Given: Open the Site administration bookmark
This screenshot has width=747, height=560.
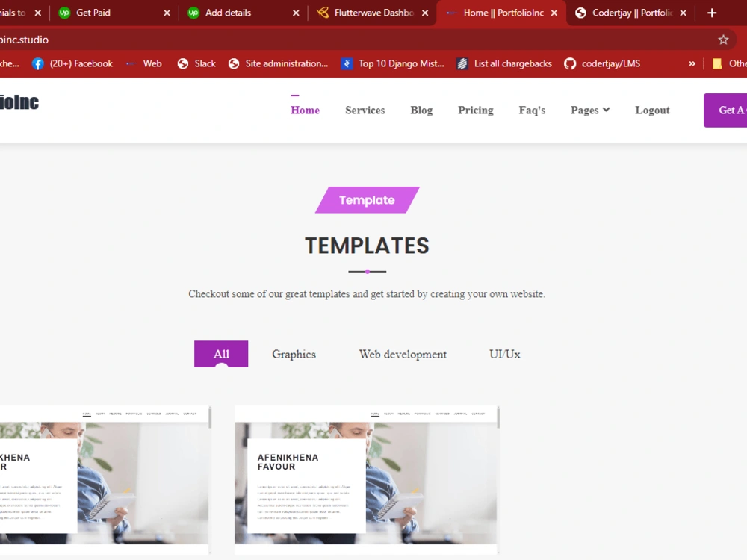Looking at the screenshot, I should point(278,63).
